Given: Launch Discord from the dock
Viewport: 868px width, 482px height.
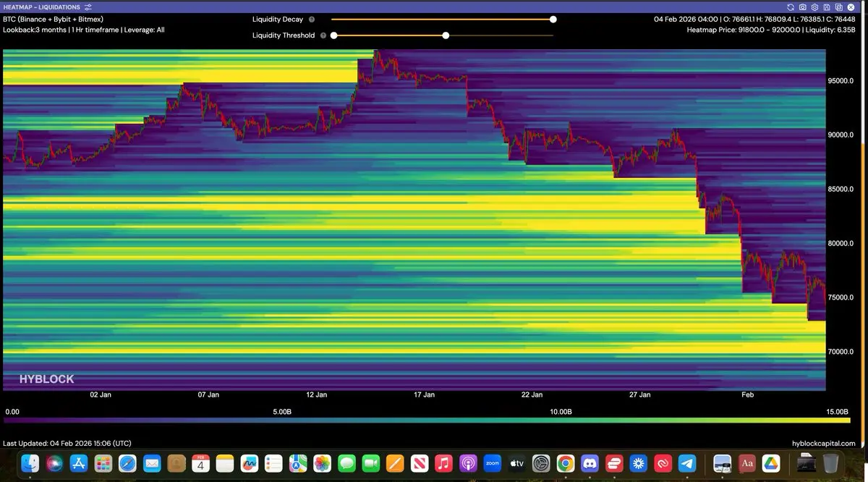Looking at the screenshot, I should click(x=590, y=463).
